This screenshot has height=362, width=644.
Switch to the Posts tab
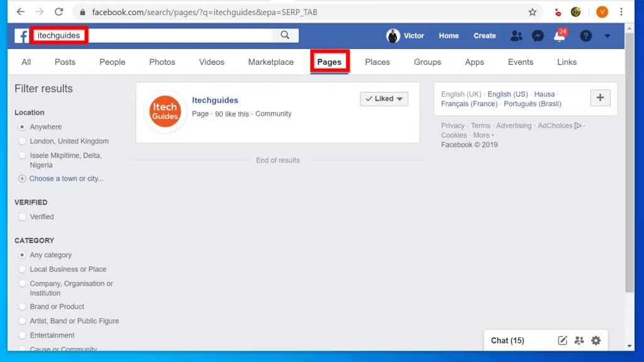65,62
